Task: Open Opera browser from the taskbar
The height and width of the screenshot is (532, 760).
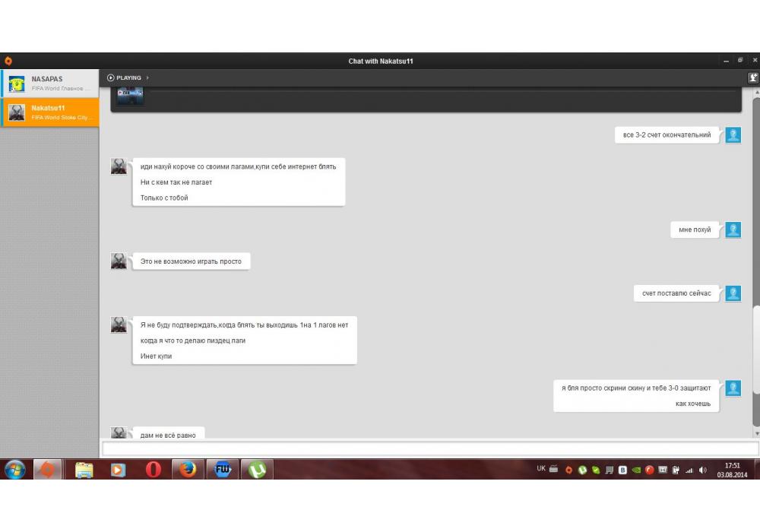Action: click(x=153, y=470)
